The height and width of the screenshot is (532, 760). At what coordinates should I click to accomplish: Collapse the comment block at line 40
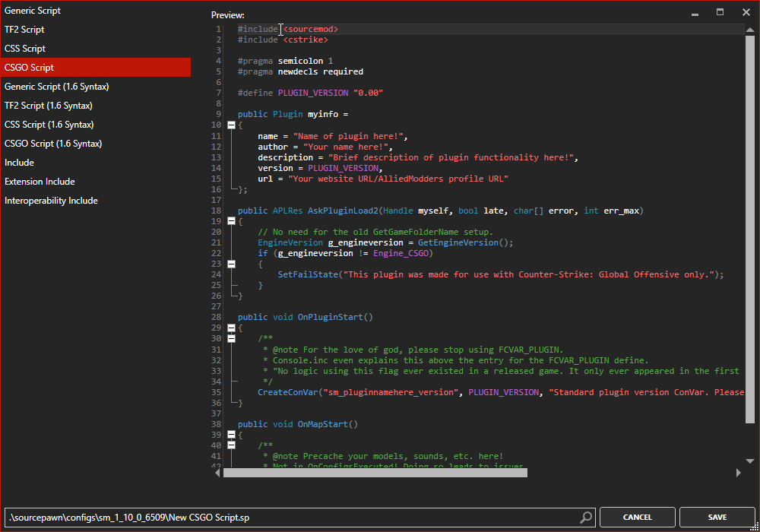[232, 445]
